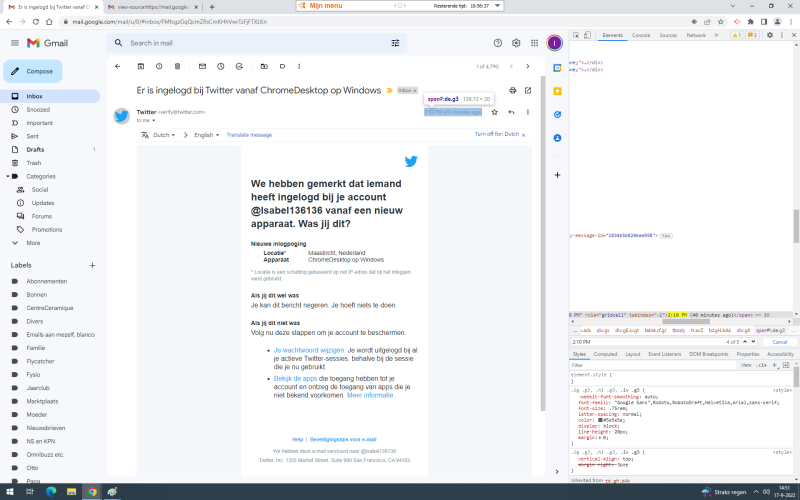Activate the DevTools inspect element picker
The image size is (800, 500).
coord(575,35)
